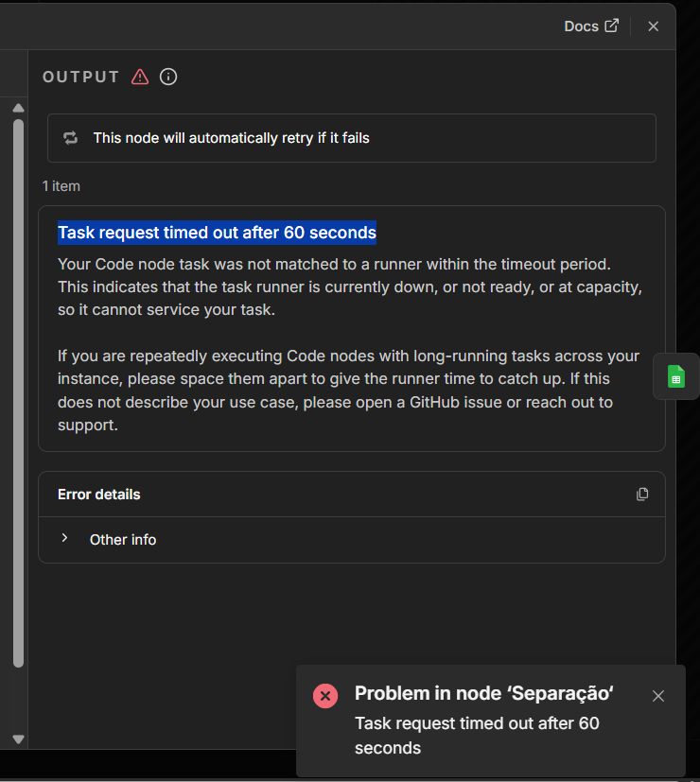Click the '1 item' count label

(61, 186)
